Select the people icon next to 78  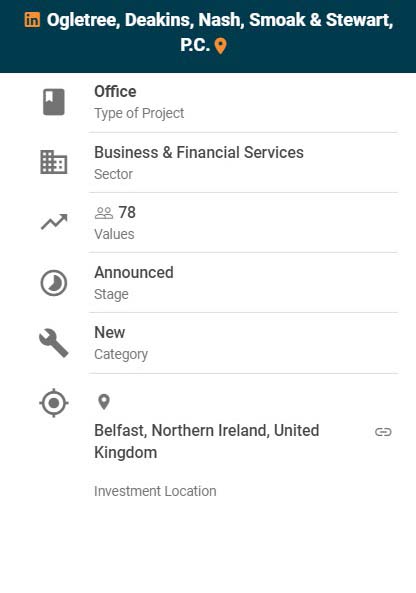click(x=104, y=213)
